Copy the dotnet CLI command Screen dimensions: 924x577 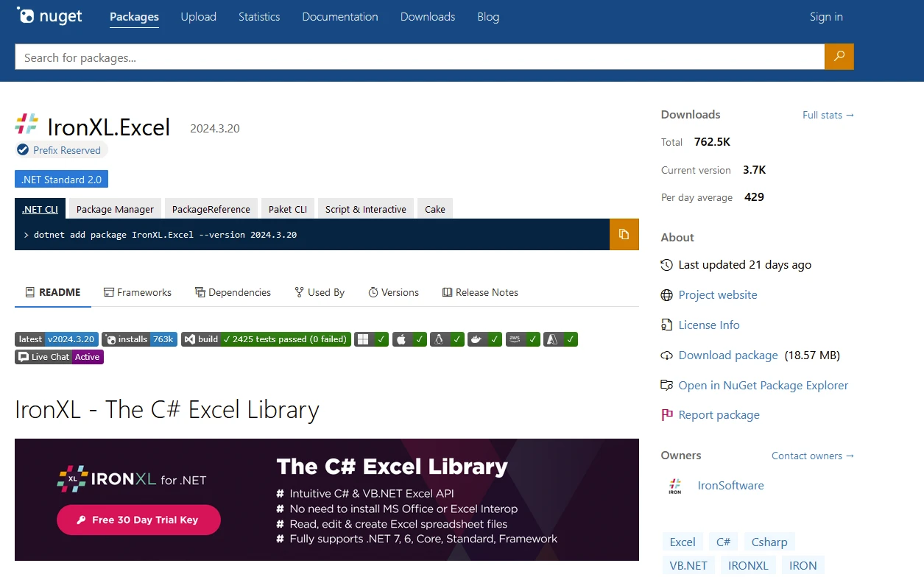point(624,234)
